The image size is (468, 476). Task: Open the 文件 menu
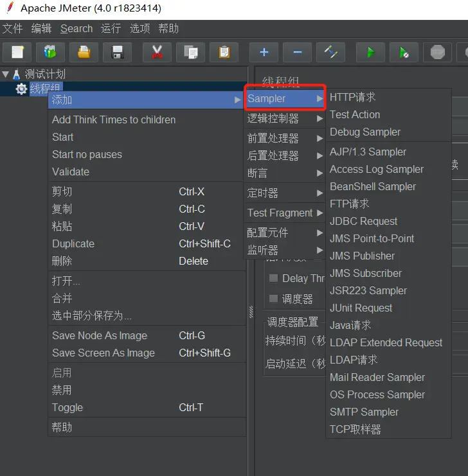12,28
